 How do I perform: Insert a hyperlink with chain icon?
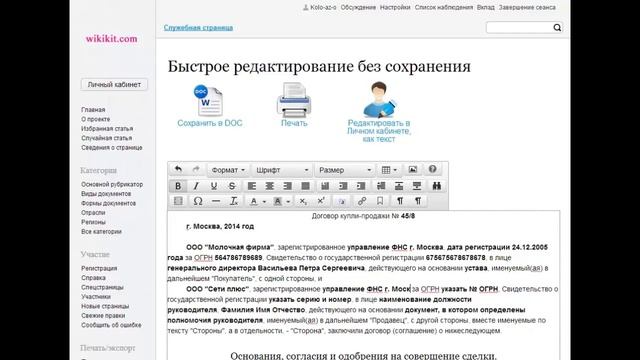coord(362,201)
